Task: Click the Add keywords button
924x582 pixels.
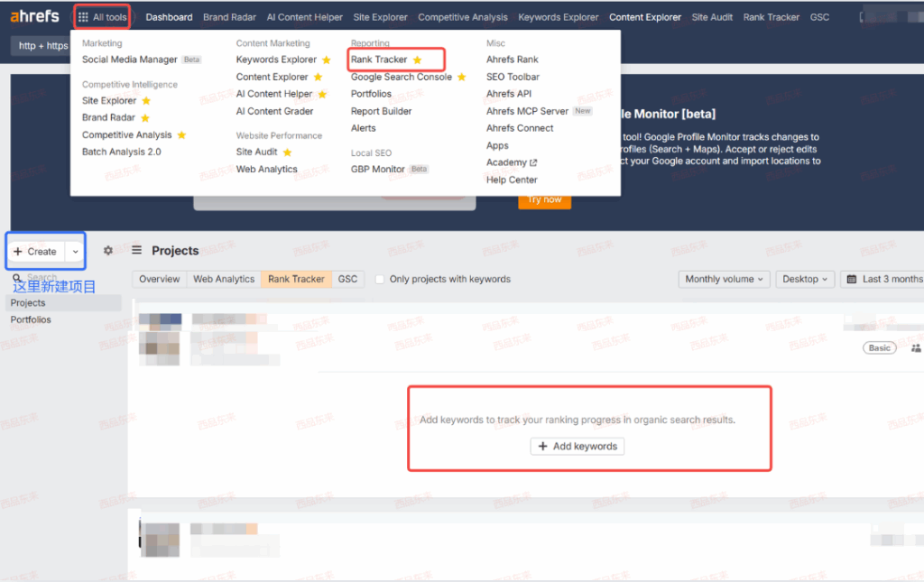Action: click(577, 447)
